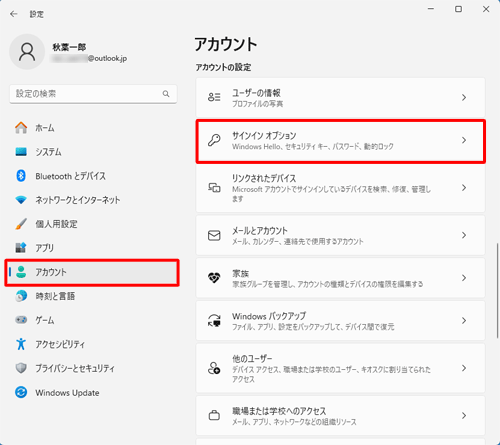Click the Windows Update sync icon
The height and width of the screenshot is (445, 500).
click(x=21, y=392)
